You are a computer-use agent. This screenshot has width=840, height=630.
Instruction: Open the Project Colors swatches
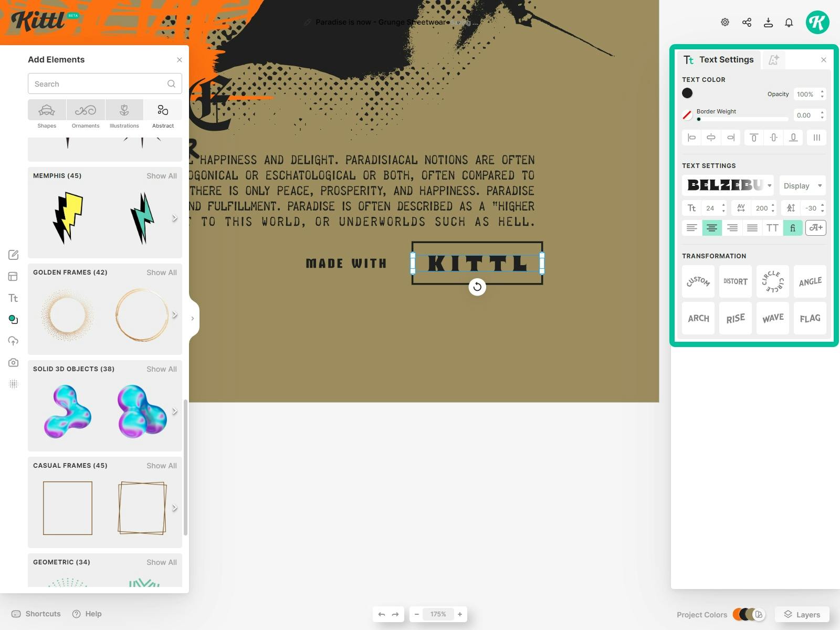(x=749, y=614)
